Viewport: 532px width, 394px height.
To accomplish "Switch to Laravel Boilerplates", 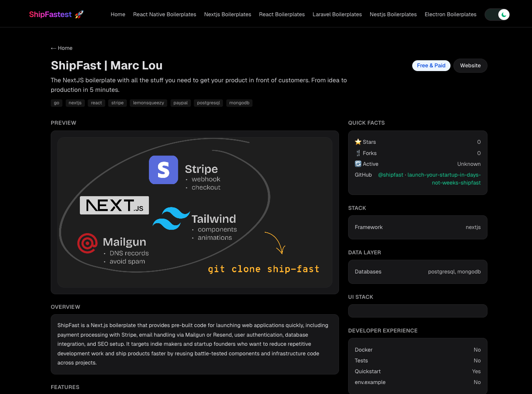I will pos(337,14).
